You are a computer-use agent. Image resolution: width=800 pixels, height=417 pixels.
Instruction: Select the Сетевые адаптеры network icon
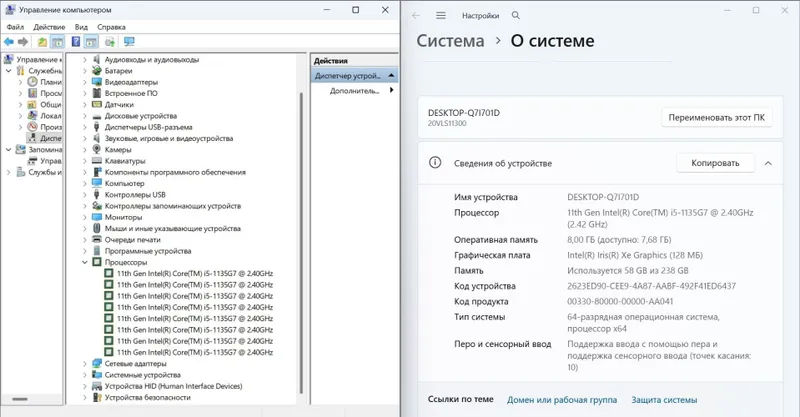click(x=97, y=363)
